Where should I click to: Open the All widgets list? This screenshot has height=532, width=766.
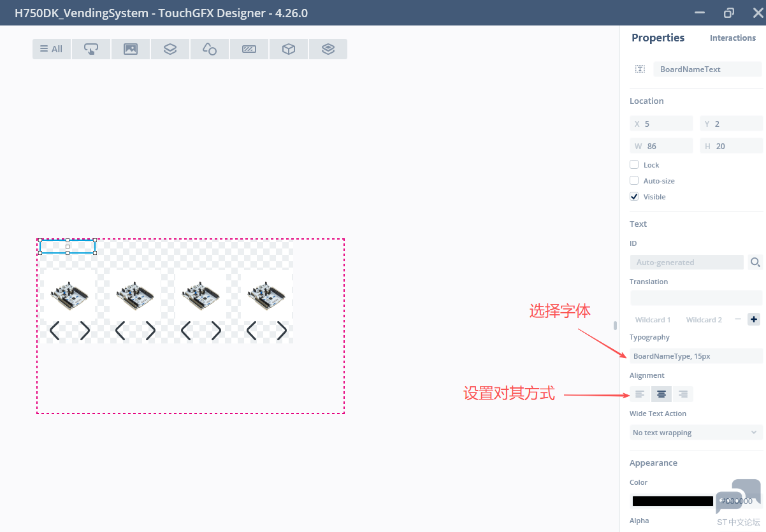click(x=52, y=49)
